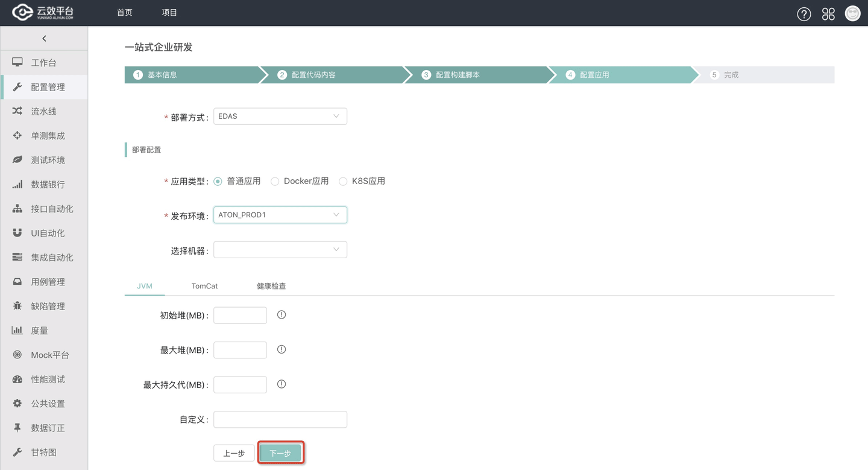Open the 项目 top menu item

[x=169, y=13]
